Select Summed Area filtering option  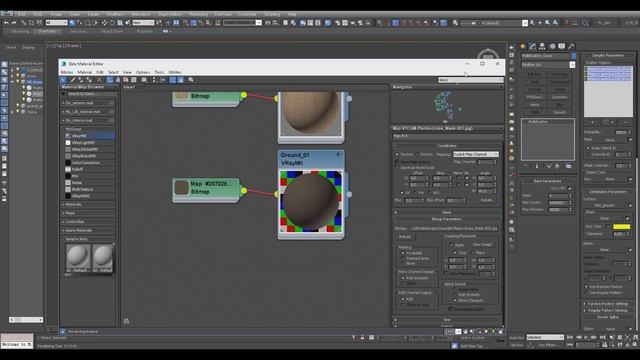[403, 258]
